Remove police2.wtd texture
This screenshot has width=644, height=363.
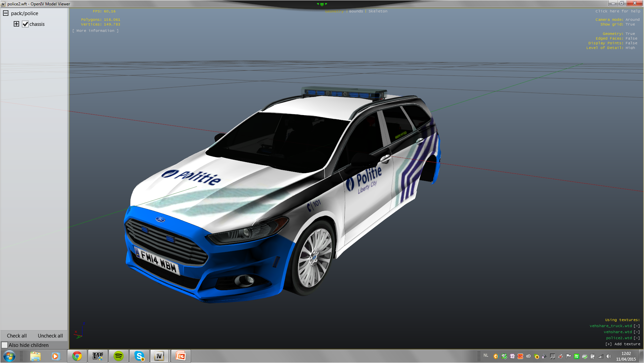pos(637,338)
